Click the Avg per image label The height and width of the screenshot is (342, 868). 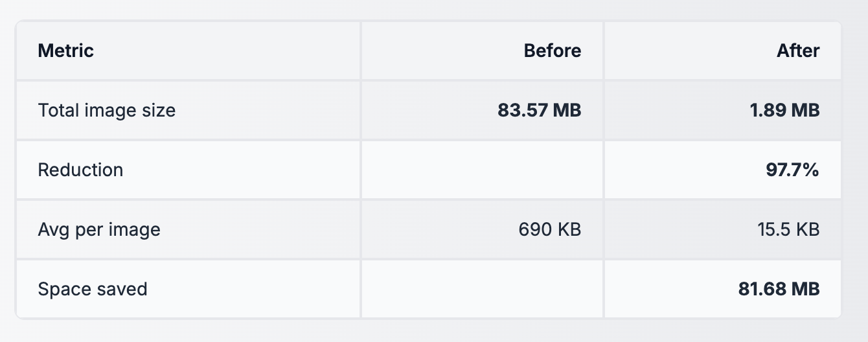tap(99, 229)
